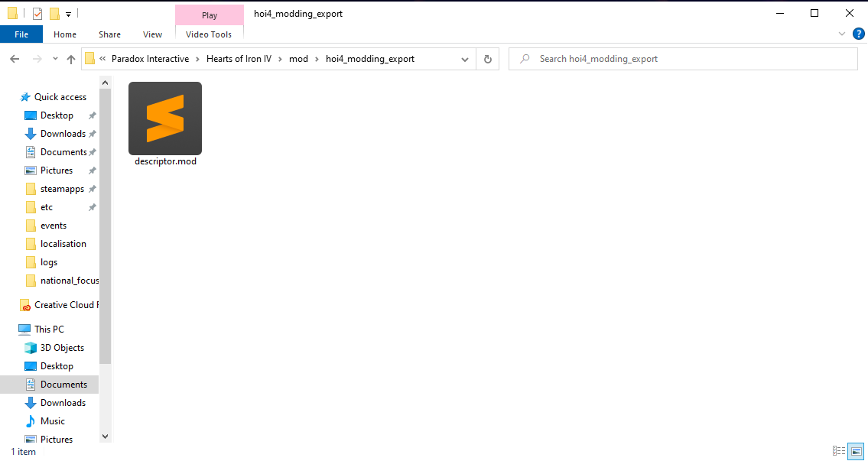
Task: Switch to the View ribbon tab
Action: [152, 34]
